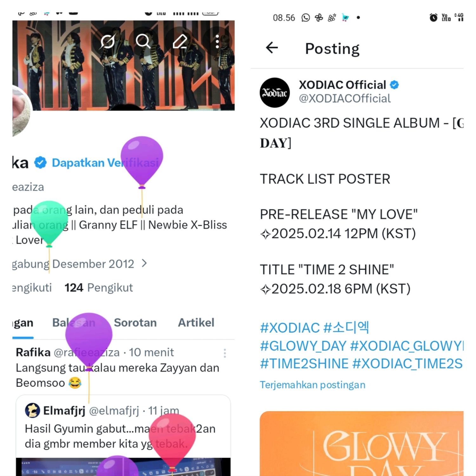Open XODIAC Official profile avatar
Viewport: 476px width, 476px height.
click(x=274, y=93)
